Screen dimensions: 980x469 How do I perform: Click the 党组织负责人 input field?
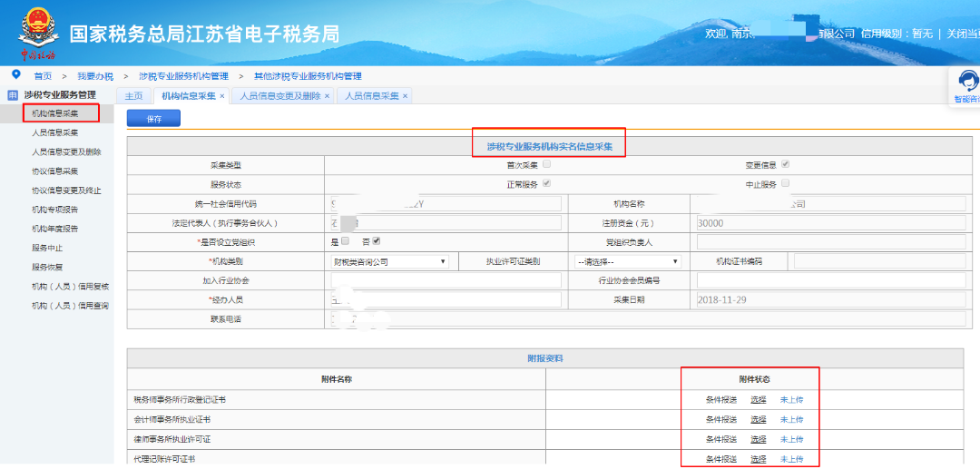(x=831, y=242)
